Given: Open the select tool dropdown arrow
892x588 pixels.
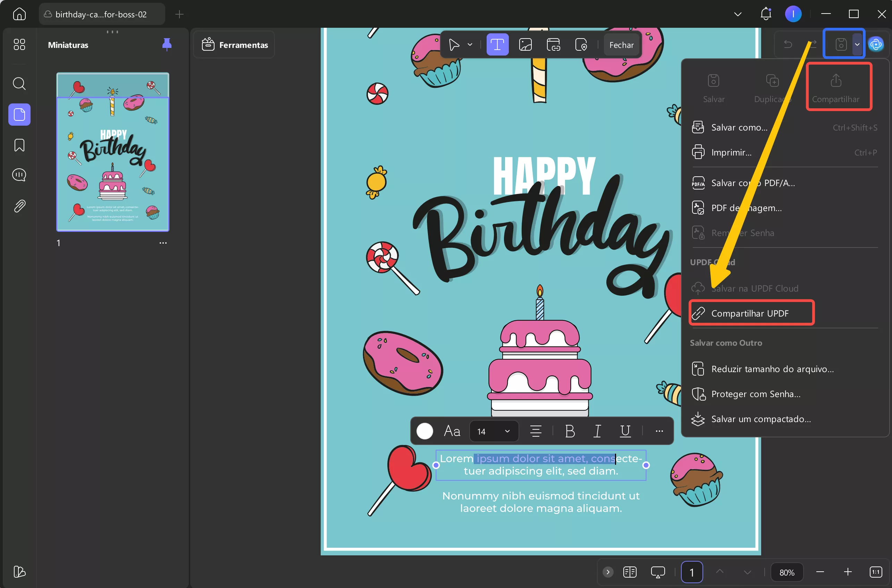Looking at the screenshot, I should point(470,45).
